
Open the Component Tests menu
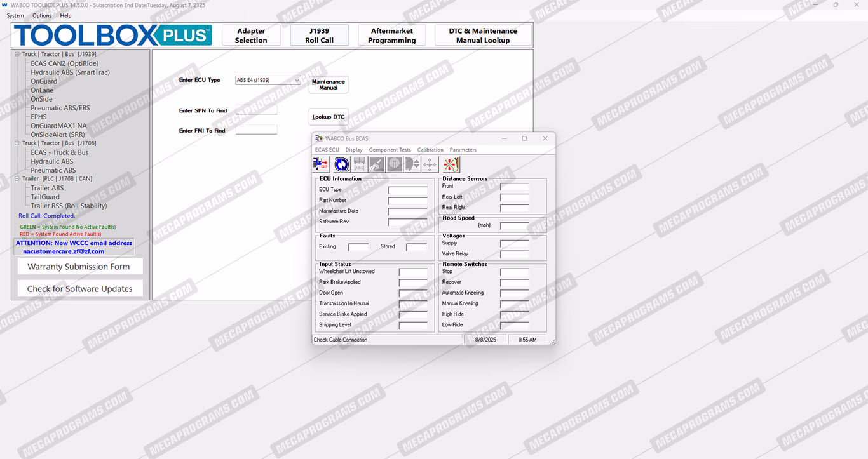[x=390, y=150]
